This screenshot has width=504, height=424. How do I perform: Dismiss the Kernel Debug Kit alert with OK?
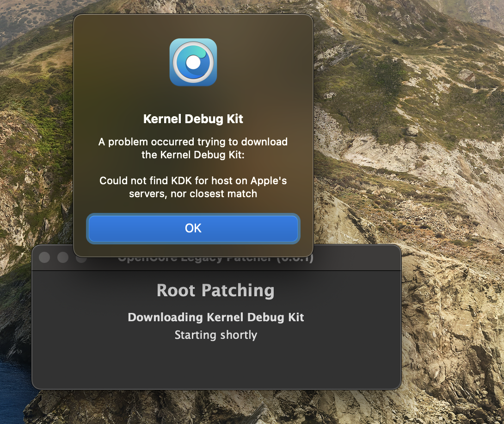tap(193, 228)
